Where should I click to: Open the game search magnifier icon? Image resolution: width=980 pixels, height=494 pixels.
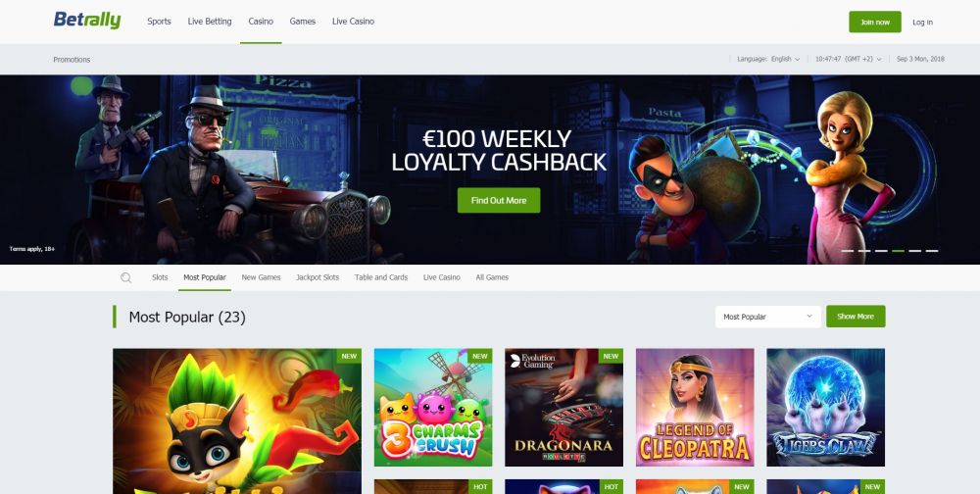[x=126, y=277]
